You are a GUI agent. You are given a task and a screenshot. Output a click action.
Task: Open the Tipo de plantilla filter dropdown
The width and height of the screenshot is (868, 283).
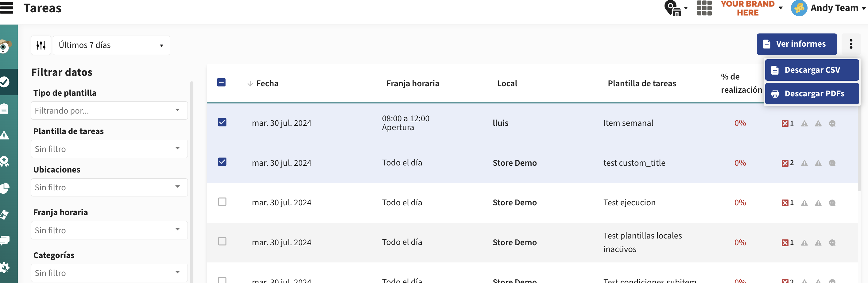pos(109,110)
